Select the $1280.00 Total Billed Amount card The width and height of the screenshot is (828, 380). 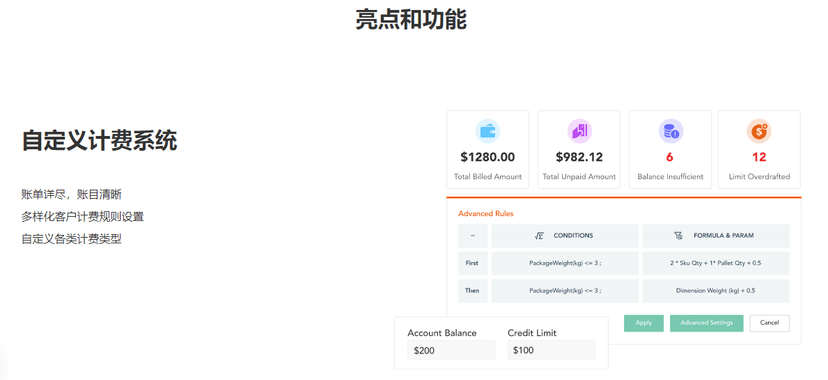tap(487, 149)
